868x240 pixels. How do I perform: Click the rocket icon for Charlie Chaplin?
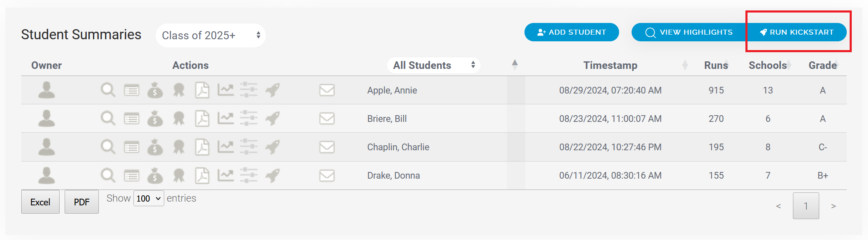coord(273,147)
